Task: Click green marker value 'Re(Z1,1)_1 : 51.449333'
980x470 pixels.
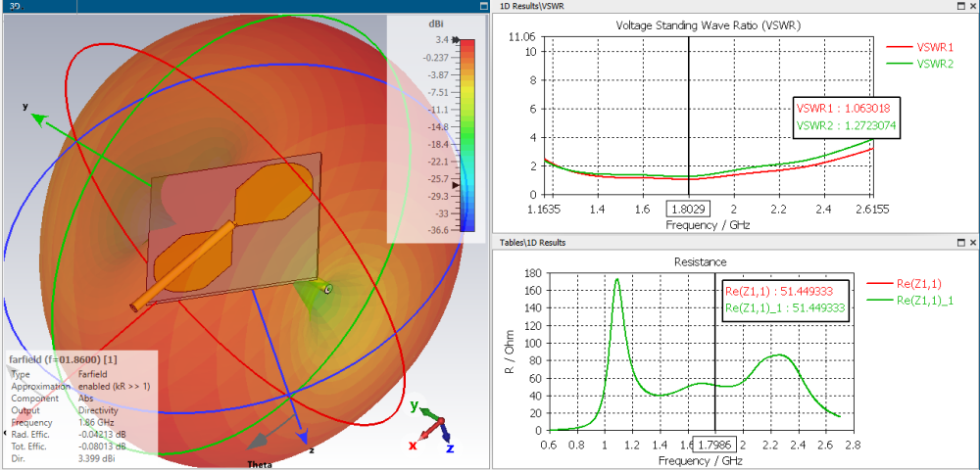Action: pos(785,308)
